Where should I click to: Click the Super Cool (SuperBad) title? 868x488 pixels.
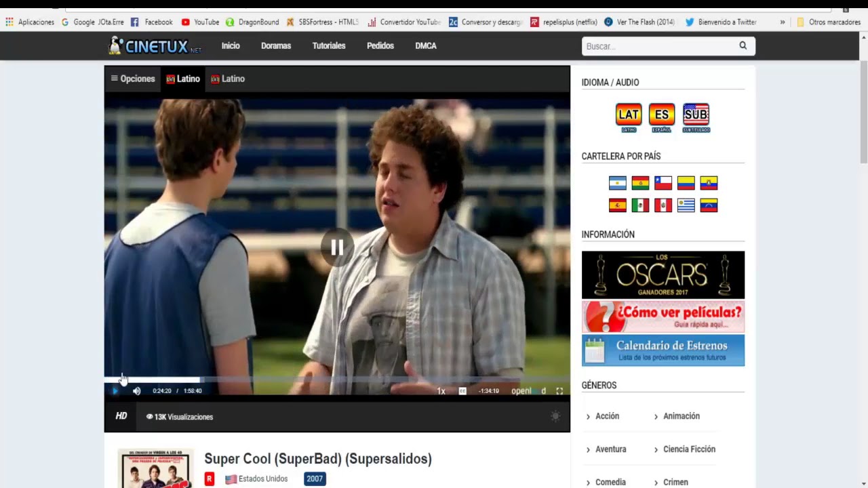coord(318,459)
